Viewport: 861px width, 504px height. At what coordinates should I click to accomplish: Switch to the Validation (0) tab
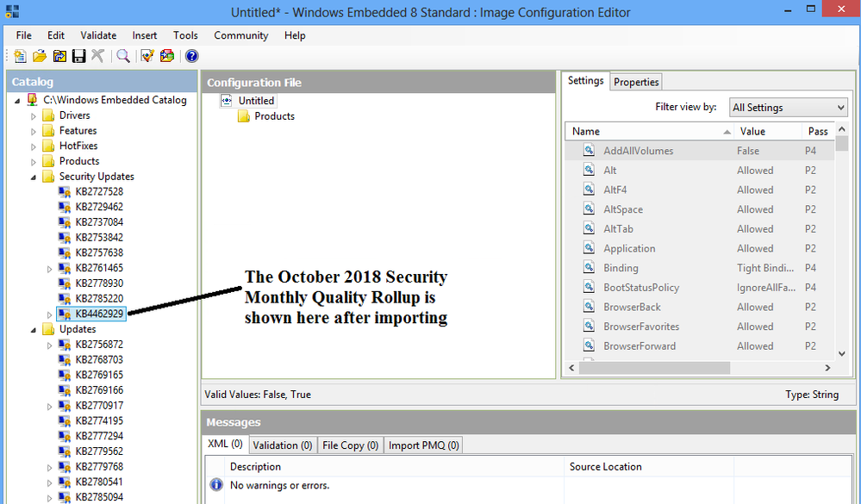tap(283, 445)
